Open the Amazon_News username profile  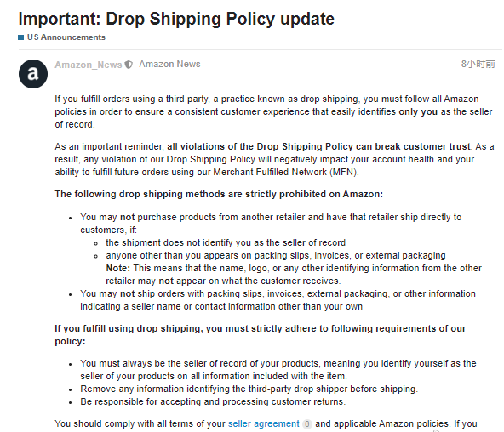[x=89, y=65]
